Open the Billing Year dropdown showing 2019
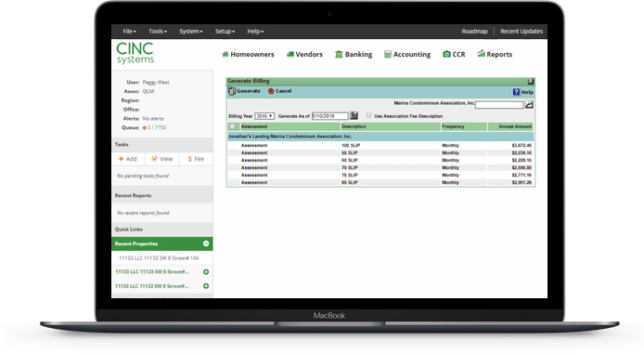The width and height of the screenshot is (644, 354). pos(264,116)
